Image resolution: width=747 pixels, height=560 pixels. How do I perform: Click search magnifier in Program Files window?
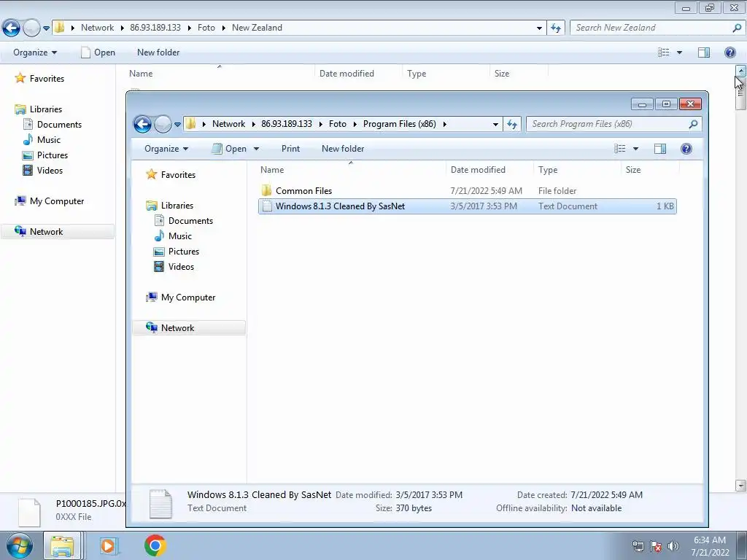pyautogui.click(x=693, y=124)
